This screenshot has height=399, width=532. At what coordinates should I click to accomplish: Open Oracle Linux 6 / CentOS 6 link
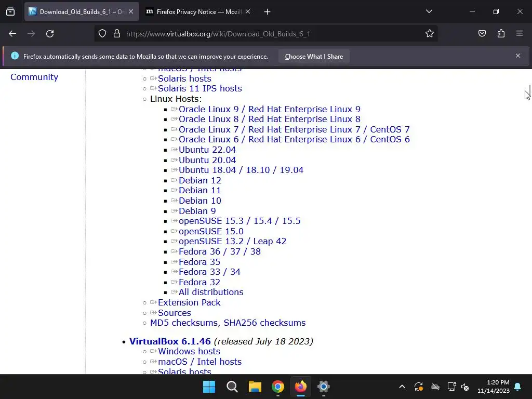294,139
